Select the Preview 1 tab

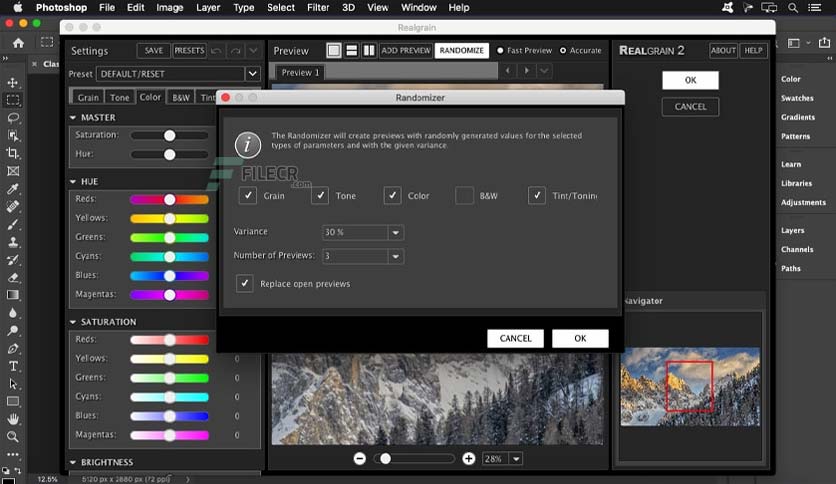point(300,72)
